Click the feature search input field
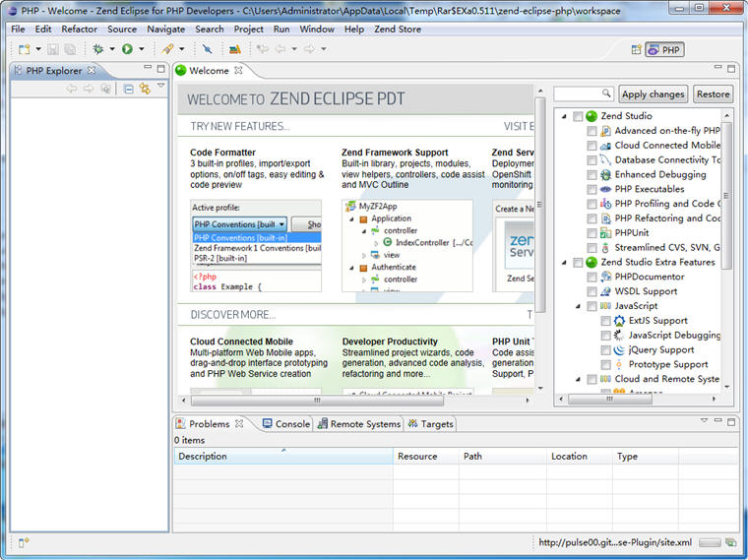Viewport: 748px width, 560px height. (x=584, y=94)
